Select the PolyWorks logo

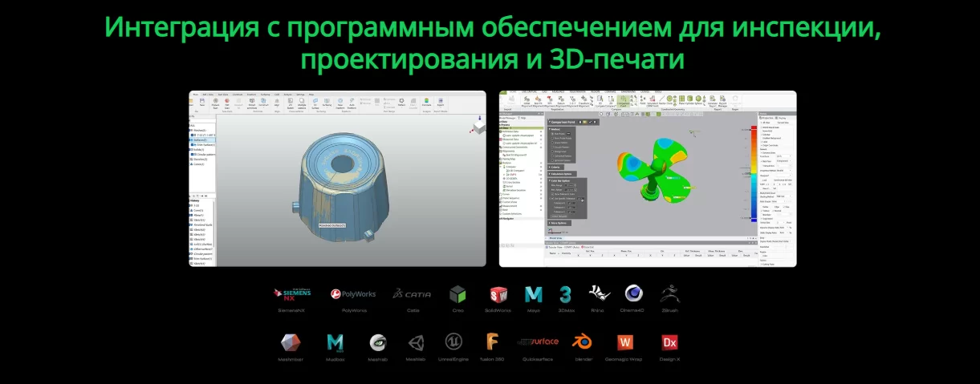[x=354, y=294]
